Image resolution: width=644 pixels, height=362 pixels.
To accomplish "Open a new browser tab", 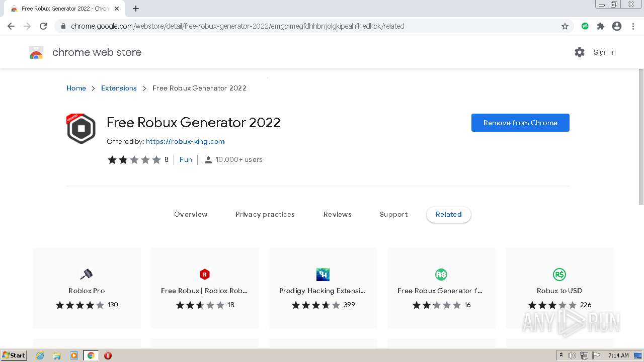I will point(136,9).
